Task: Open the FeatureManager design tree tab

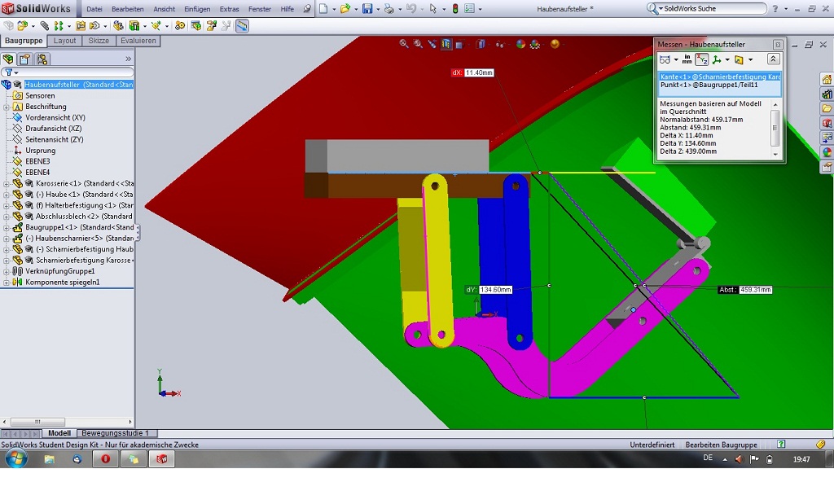Action: pyautogui.click(x=8, y=59)
